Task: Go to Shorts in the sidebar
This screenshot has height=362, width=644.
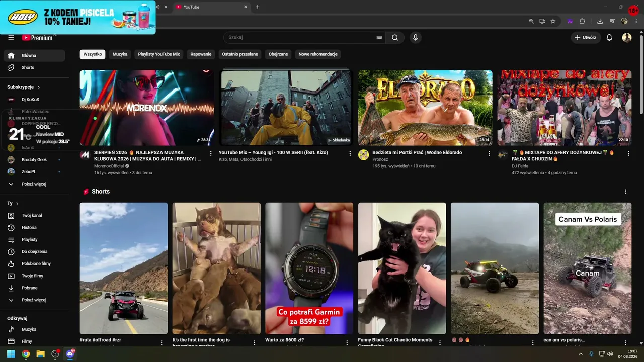Action: pyautogui.click(x=34, y=68)
